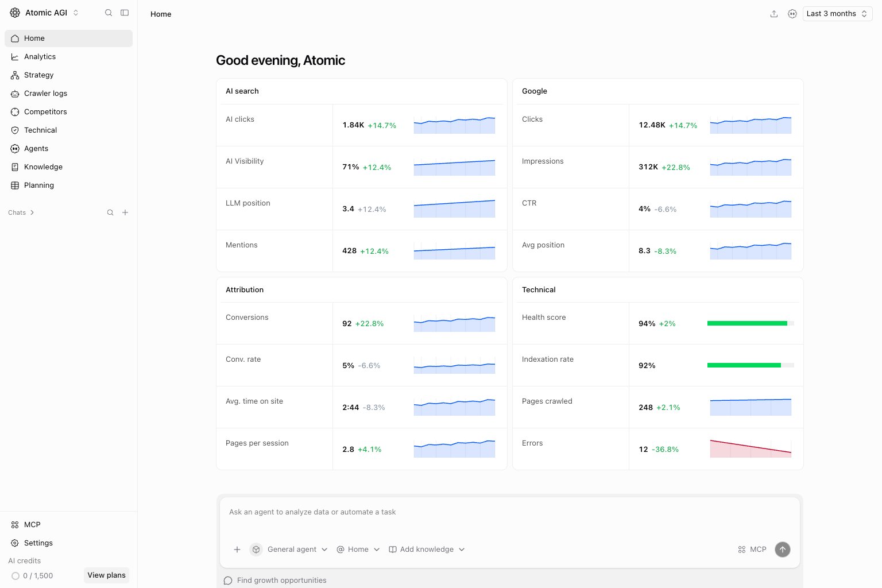
Task: Open the @ Home context dropdown
Action: [x=358, y=550]
